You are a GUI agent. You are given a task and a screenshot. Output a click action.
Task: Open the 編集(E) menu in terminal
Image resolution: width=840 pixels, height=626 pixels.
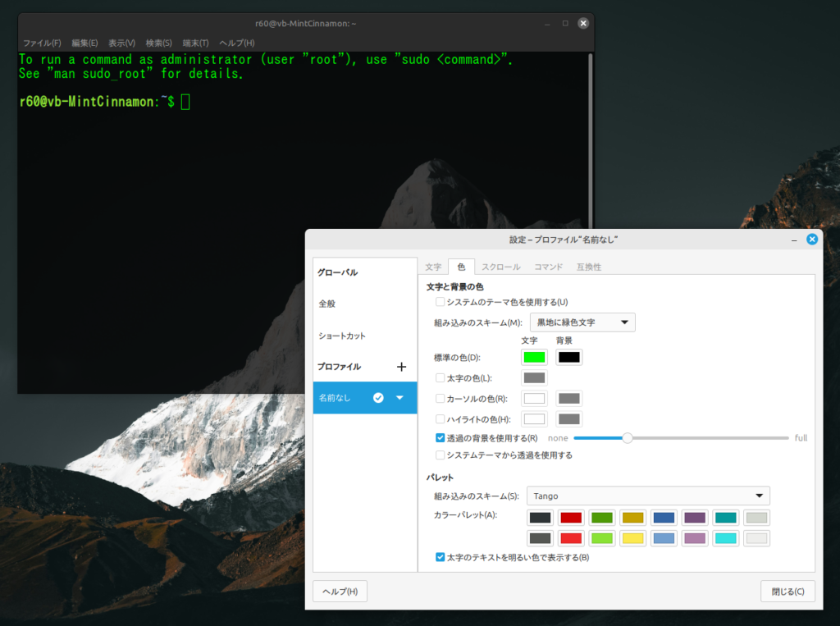[84, 43]
